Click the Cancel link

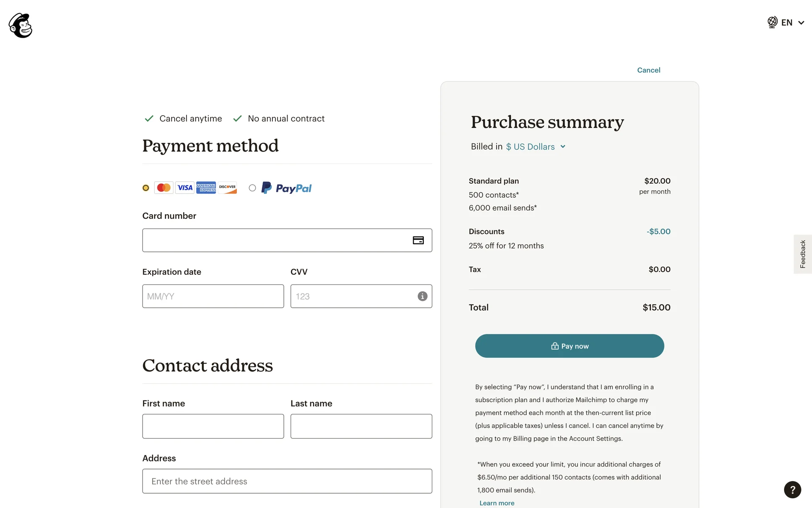[648, 70]
